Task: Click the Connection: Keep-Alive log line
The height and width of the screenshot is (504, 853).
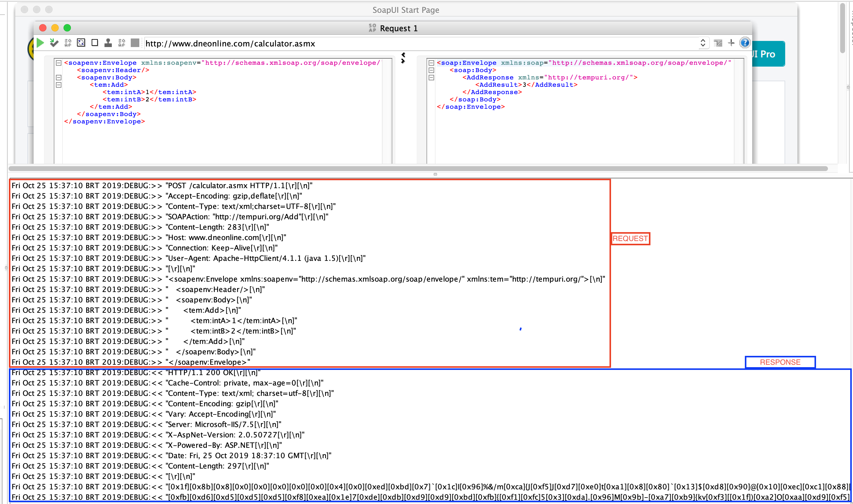Action: click(145, 248)
